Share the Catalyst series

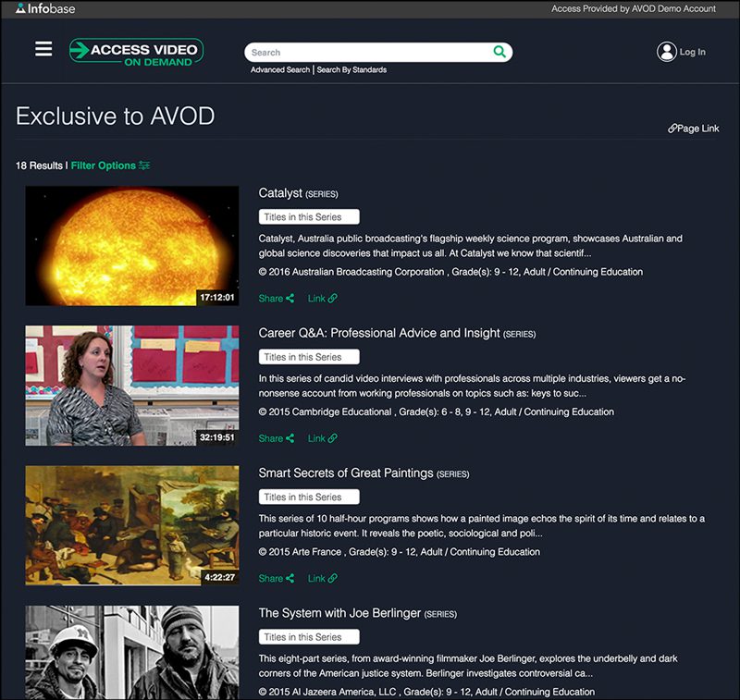[276, 298]
